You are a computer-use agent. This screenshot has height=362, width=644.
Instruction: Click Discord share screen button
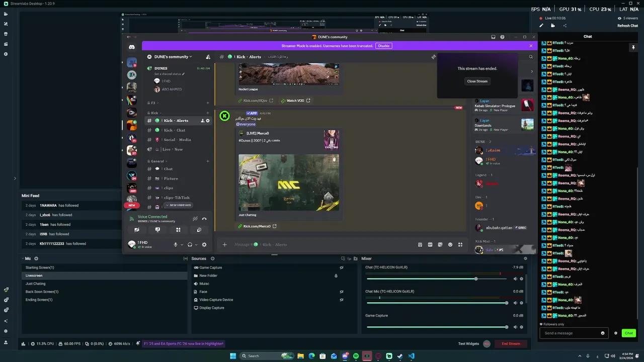(x=157, y=230)
